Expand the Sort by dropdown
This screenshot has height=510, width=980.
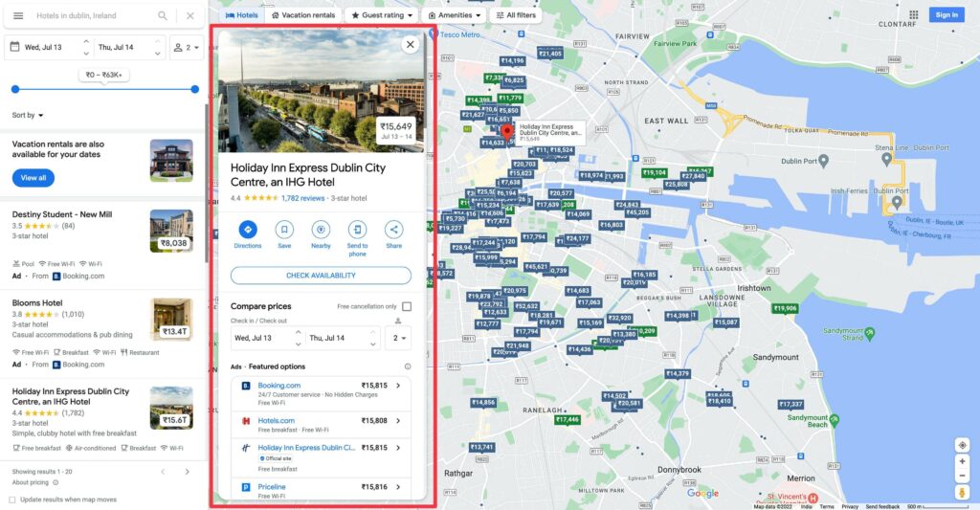coord(28,116)
